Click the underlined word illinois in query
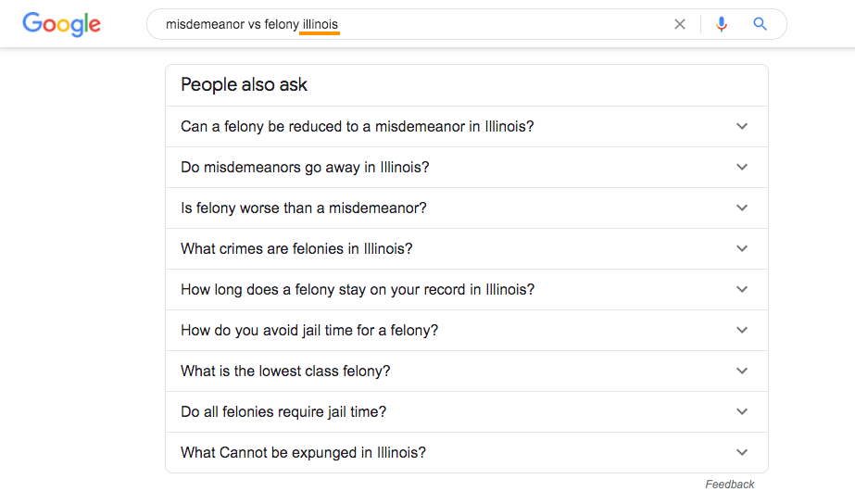The height and width of the screenshot is (504, 855). [321, 24]
